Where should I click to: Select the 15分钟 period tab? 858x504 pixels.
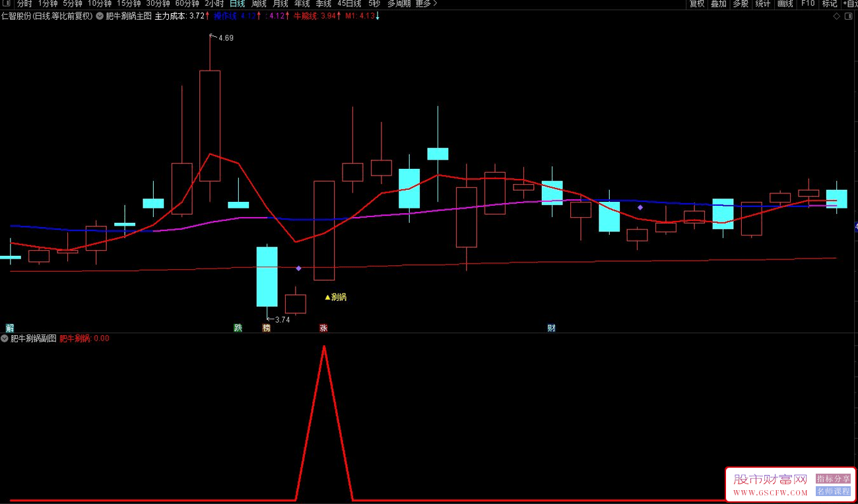(129, 3)
